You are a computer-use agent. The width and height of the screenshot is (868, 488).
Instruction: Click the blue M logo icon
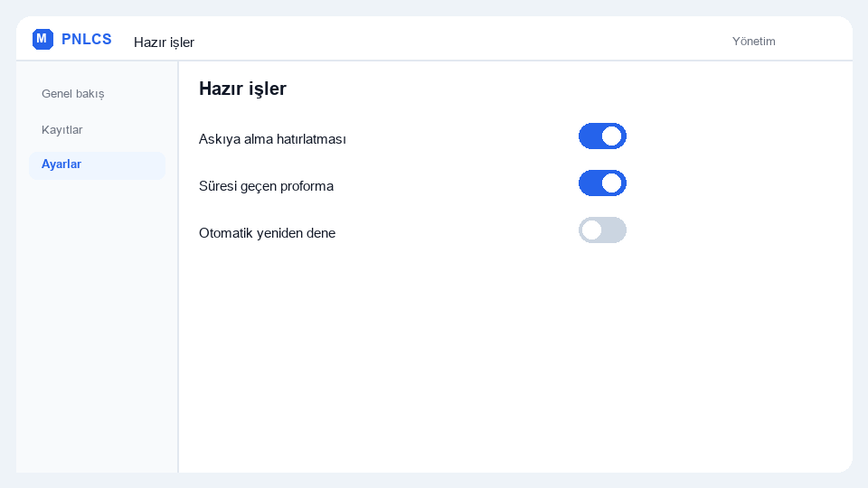(42, 39)
